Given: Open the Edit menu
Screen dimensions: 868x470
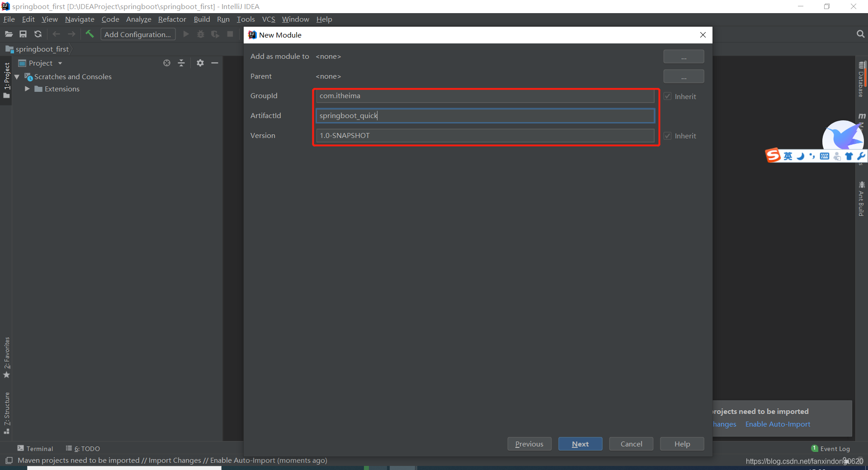Looking at the screenshot, I should pos(28,19).
